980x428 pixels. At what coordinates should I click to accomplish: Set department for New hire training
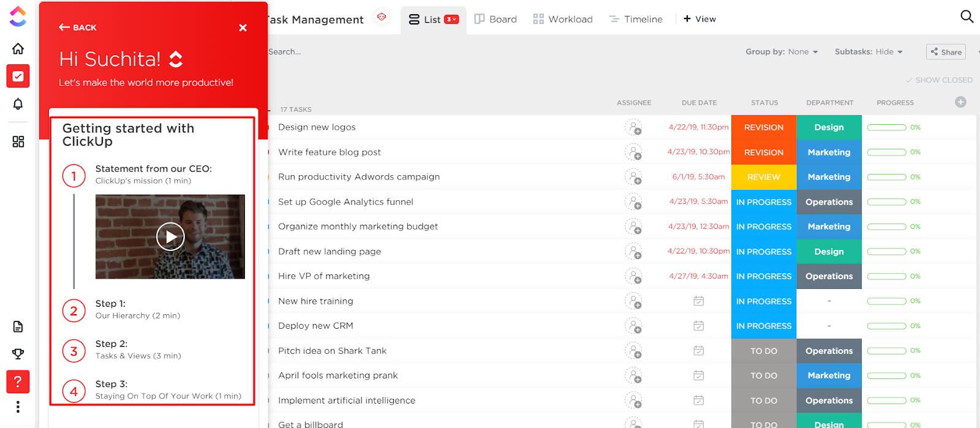point(829,301)
